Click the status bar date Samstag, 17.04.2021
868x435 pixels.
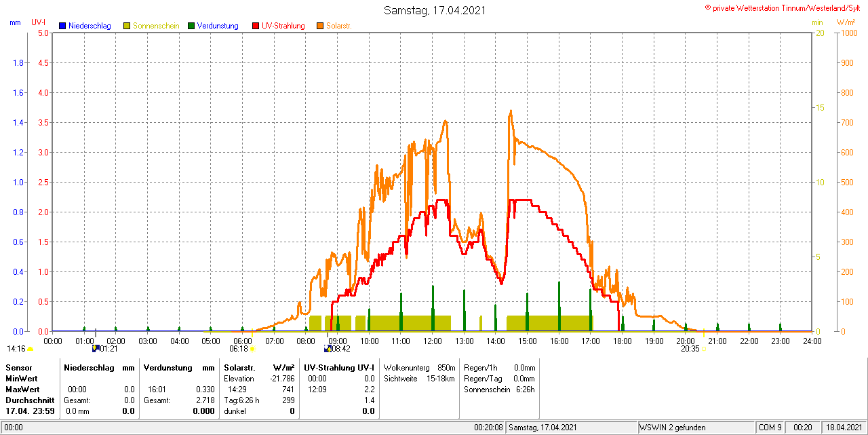coord(542,428)
